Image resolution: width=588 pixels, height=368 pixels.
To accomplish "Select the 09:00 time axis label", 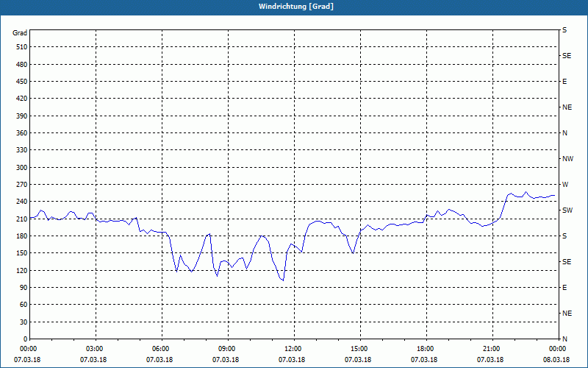I will 226,349.
